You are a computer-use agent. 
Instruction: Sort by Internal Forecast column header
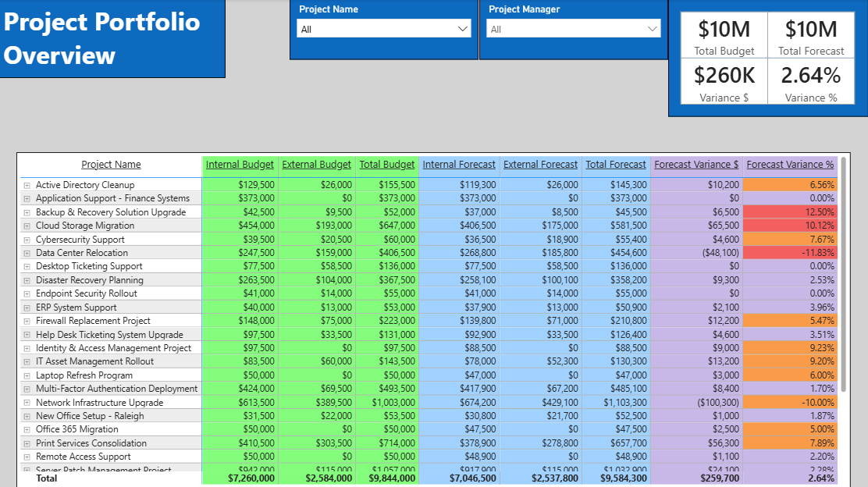tap(459, 165)
